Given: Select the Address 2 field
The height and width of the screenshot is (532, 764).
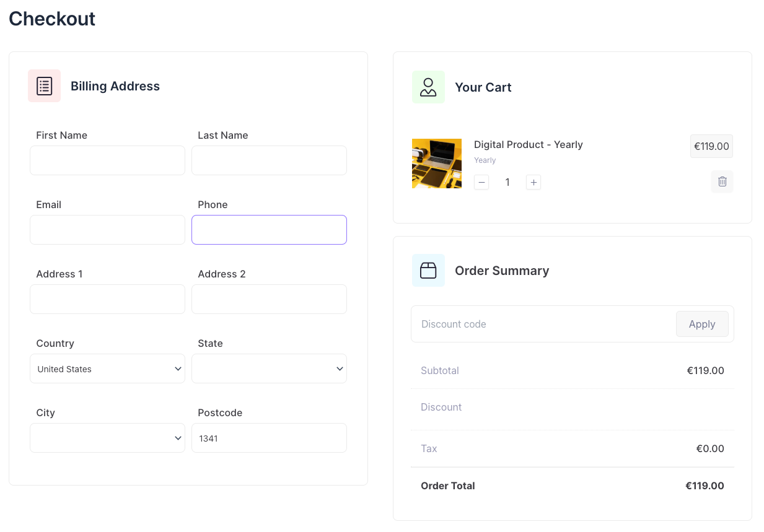Looking at the screenshot, I should coord(269,300).
